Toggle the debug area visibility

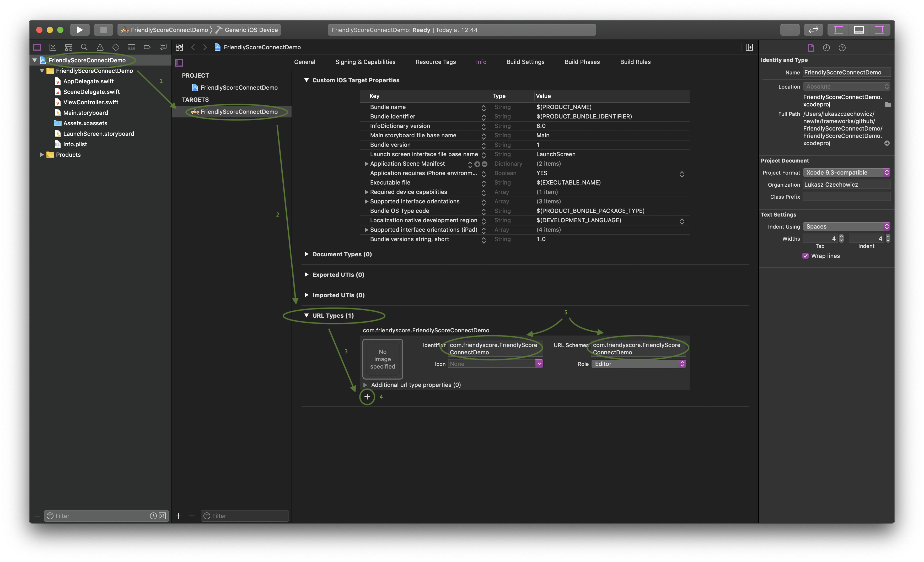coord(859,30)
